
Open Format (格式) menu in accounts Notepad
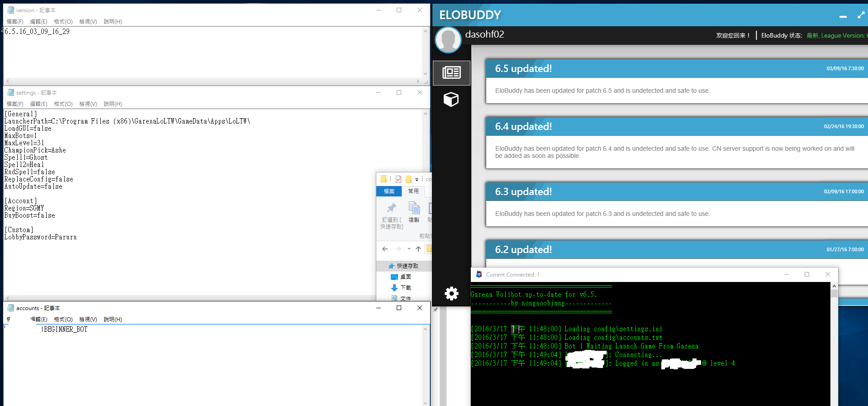tap(63, 320)
